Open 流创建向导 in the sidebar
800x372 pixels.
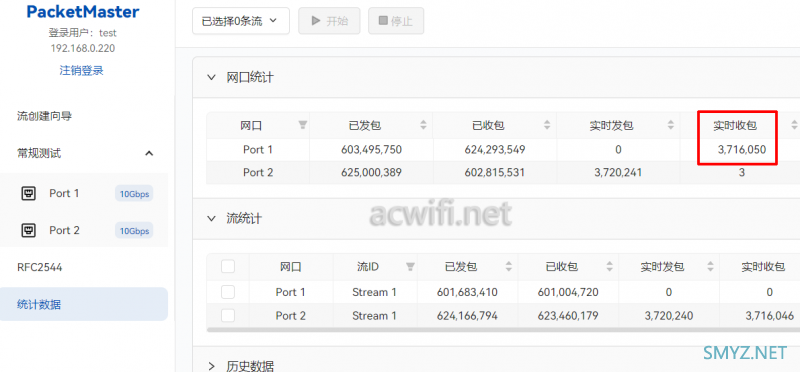pos(44,116)
